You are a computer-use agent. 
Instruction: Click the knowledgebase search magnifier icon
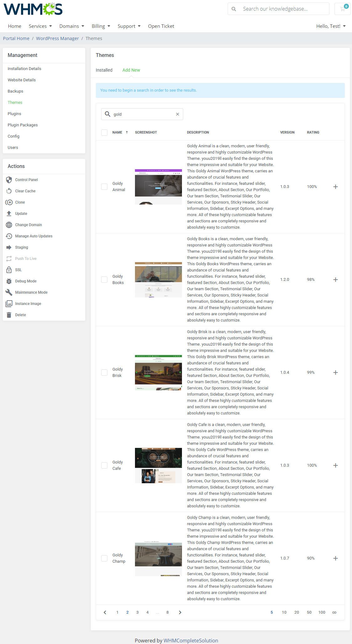tap(234, 9)
